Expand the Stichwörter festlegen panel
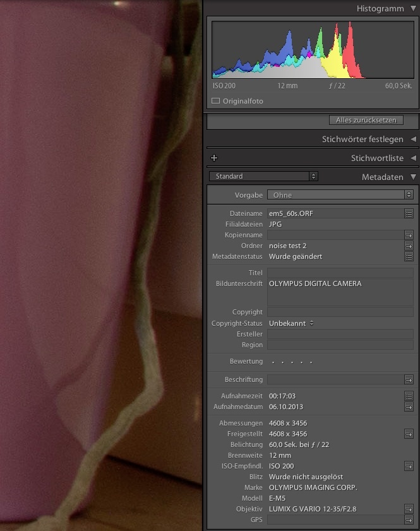 [x=413, y=139]
